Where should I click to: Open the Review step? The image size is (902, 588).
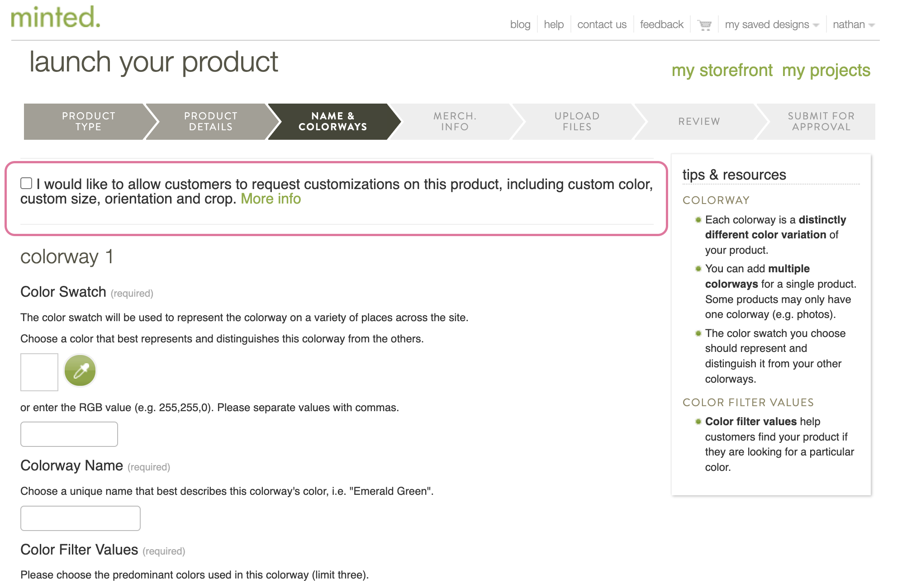pyautogui.click(x=699, y=121)
